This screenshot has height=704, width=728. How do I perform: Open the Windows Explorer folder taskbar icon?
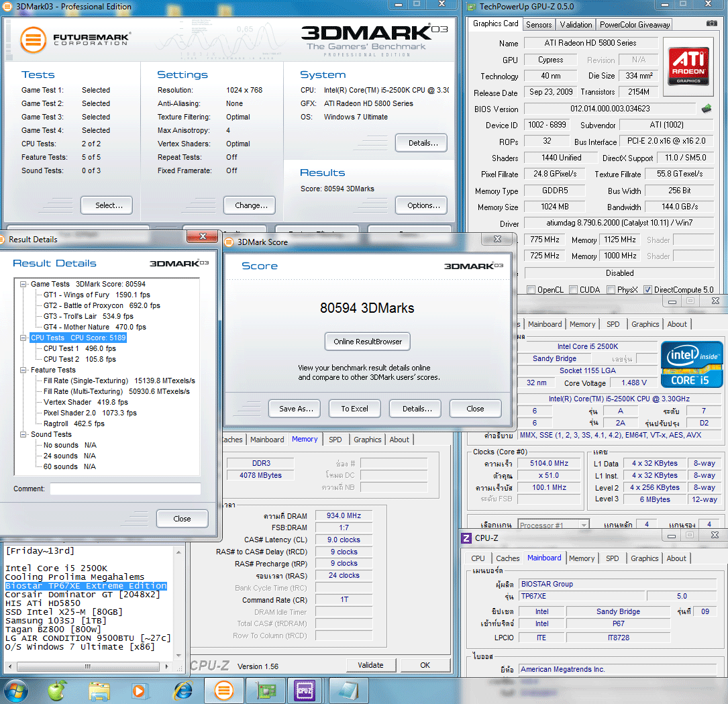click(x=99, y=691)
